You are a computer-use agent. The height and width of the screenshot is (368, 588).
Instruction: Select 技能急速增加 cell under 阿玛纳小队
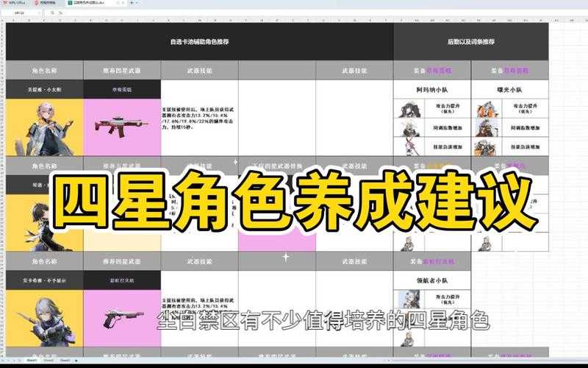pos(448,146)
